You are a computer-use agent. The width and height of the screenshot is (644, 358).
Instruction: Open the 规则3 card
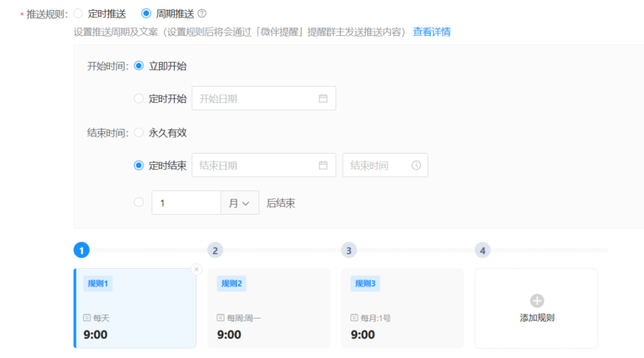pos(402,308)
